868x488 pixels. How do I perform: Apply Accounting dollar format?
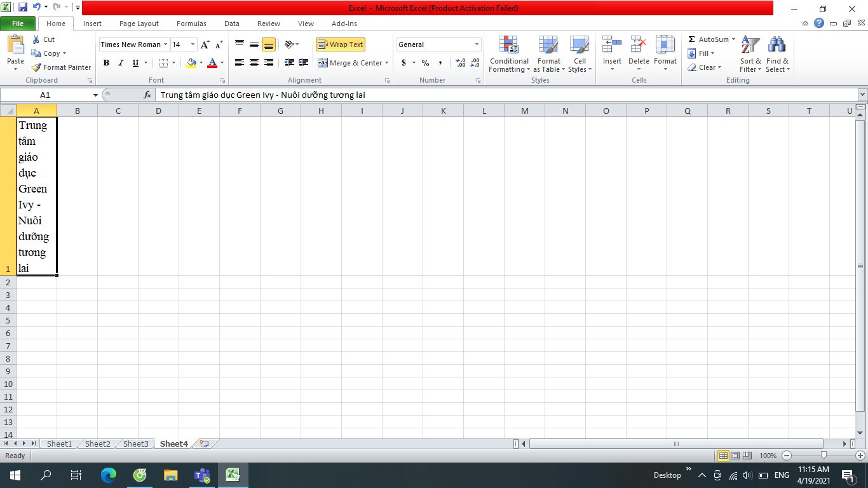(403, 63)
